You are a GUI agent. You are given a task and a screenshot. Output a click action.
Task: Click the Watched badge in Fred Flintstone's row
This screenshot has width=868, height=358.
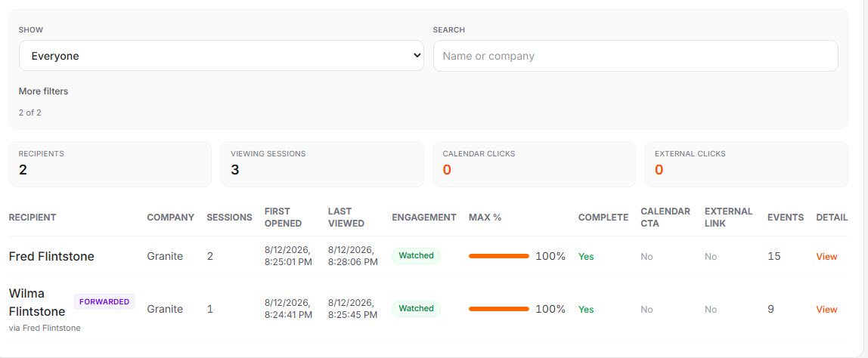click(x=417, y=255)
